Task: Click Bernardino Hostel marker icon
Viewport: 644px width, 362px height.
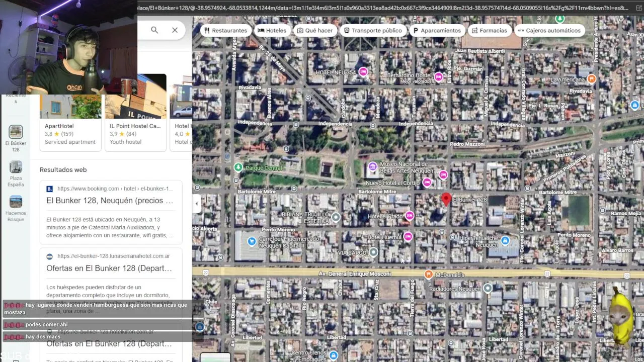Action: coord(438,77)
